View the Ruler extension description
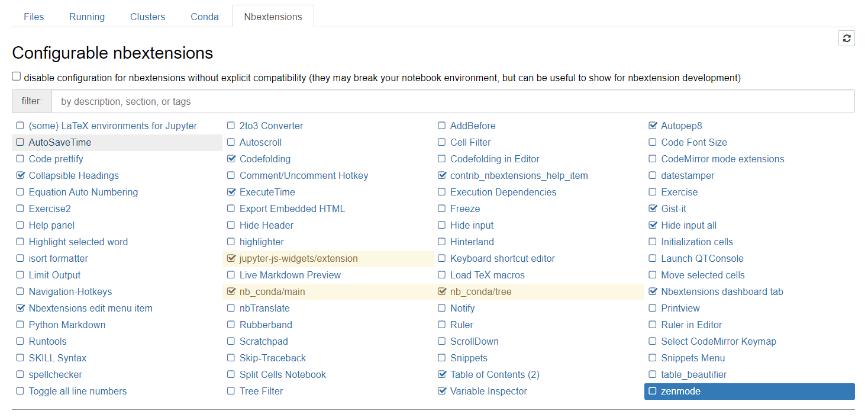868x417 pixels. pyautogui.click(x=462, y=325)
